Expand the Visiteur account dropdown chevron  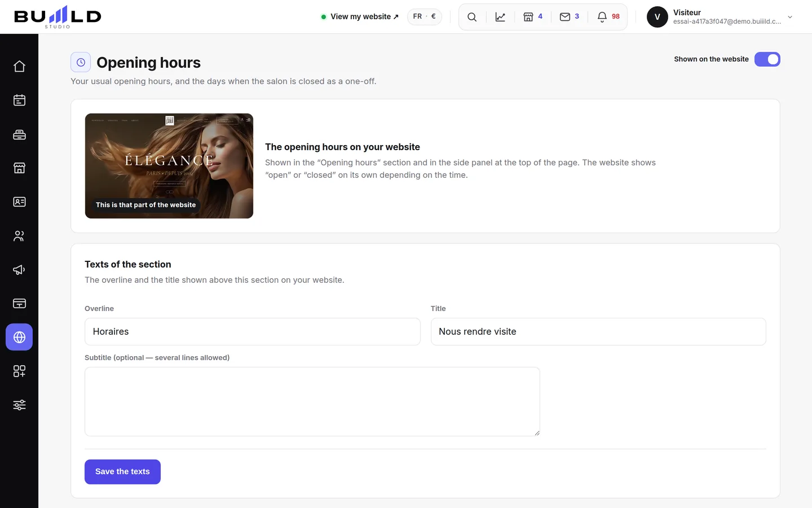[790, 17]
